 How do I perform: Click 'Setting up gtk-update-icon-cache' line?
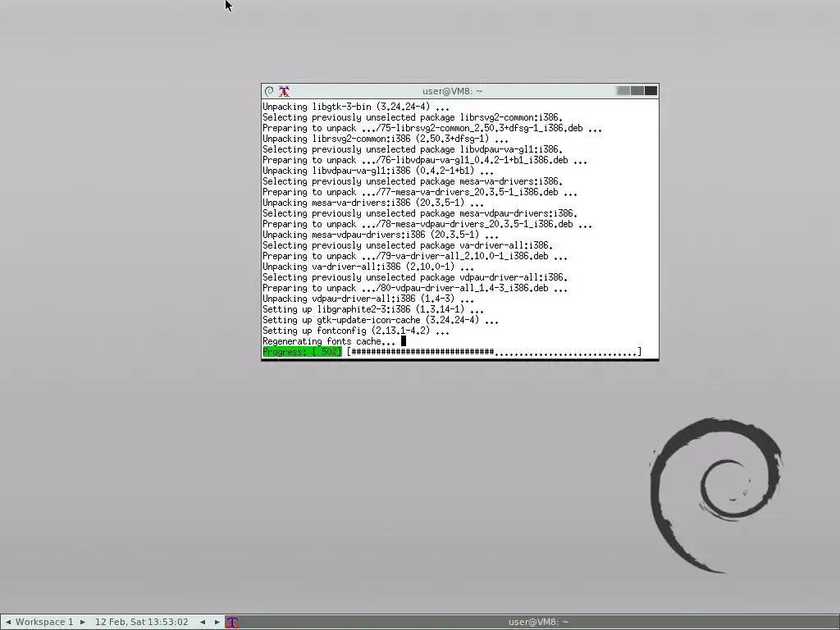pyautogui.click(x=381, y=320)
